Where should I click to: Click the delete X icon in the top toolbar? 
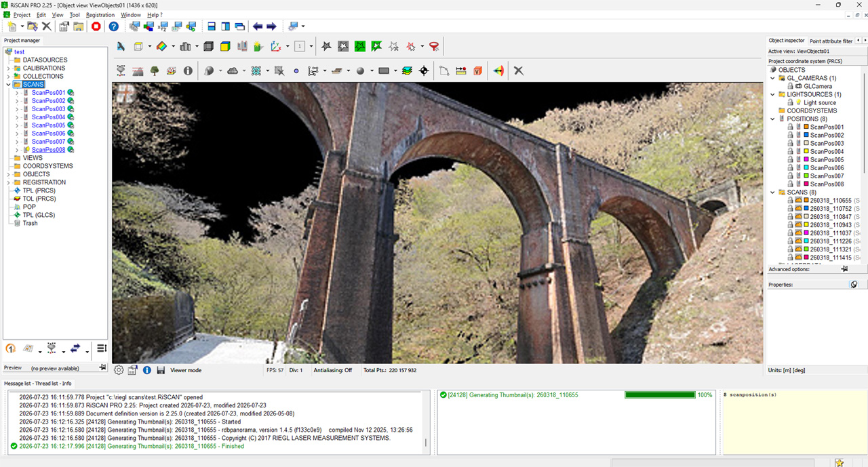tap(46, 26)
